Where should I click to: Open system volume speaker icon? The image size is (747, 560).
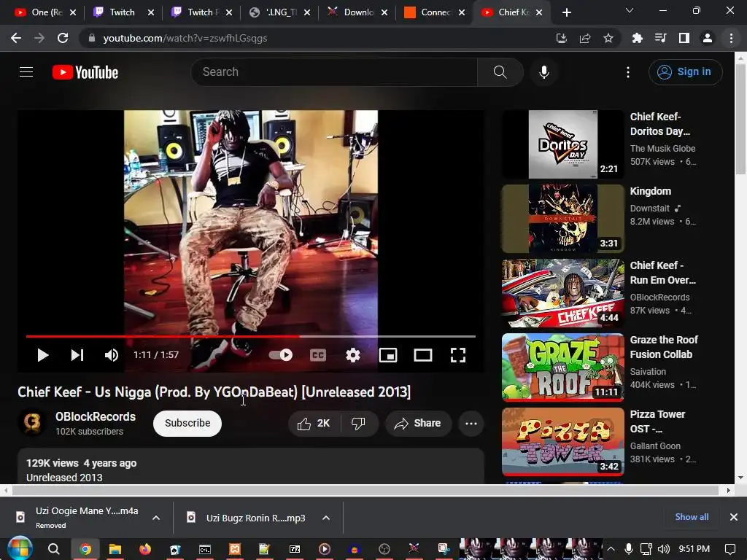(x=664, y=549)
